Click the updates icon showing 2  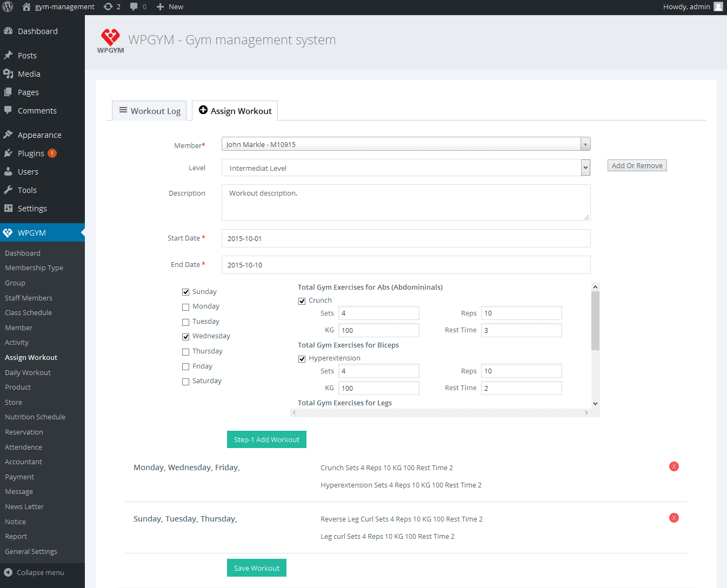click(108, 6)
